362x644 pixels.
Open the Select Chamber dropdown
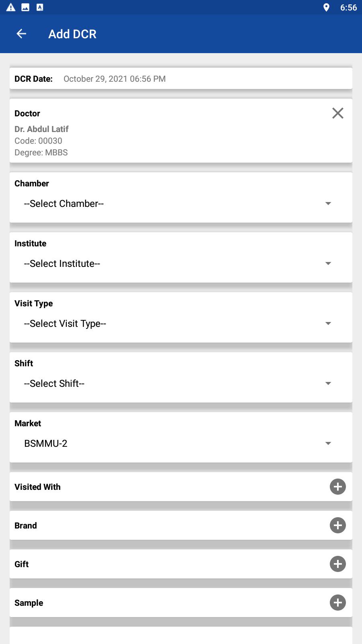(177, 204)
